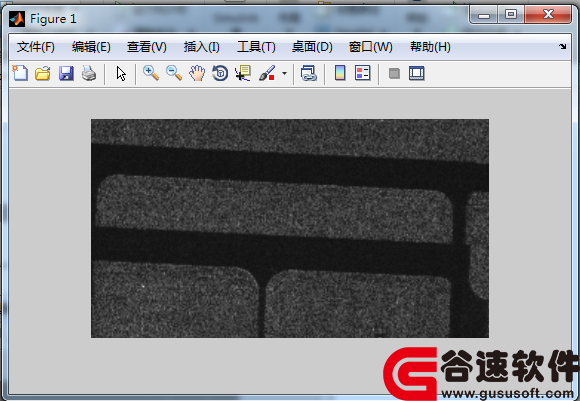Open the 窗口(W) menu
This screenshot has width=580, height=401.
[x=371, y=47]
